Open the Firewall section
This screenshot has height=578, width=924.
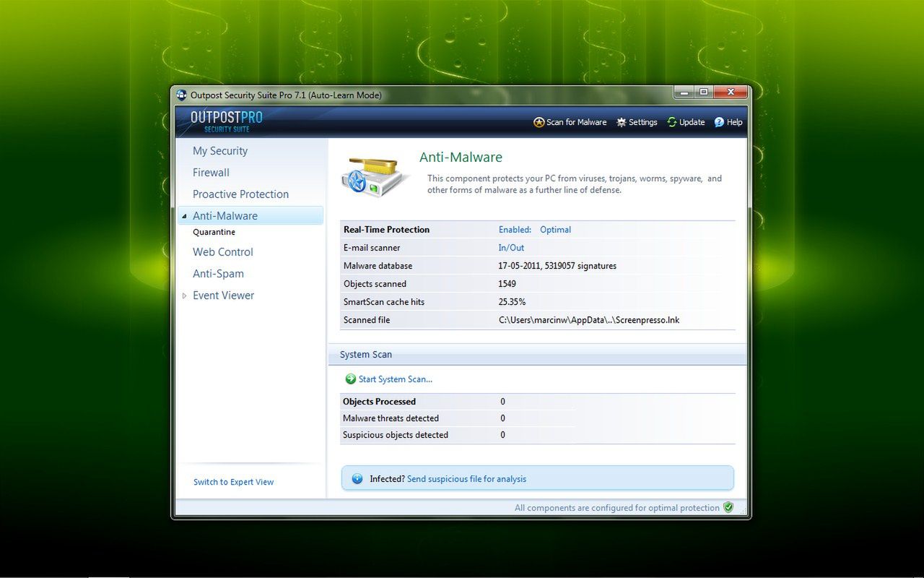pos(211,173)
